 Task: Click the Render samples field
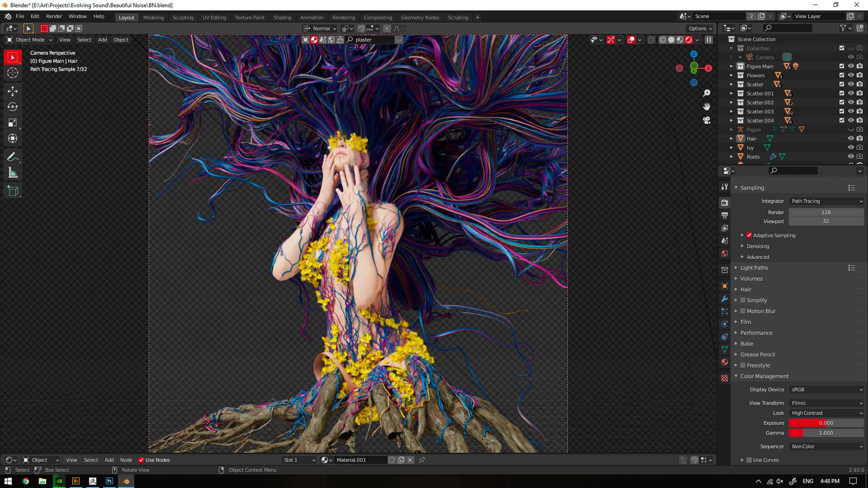[x=826, y=212]
